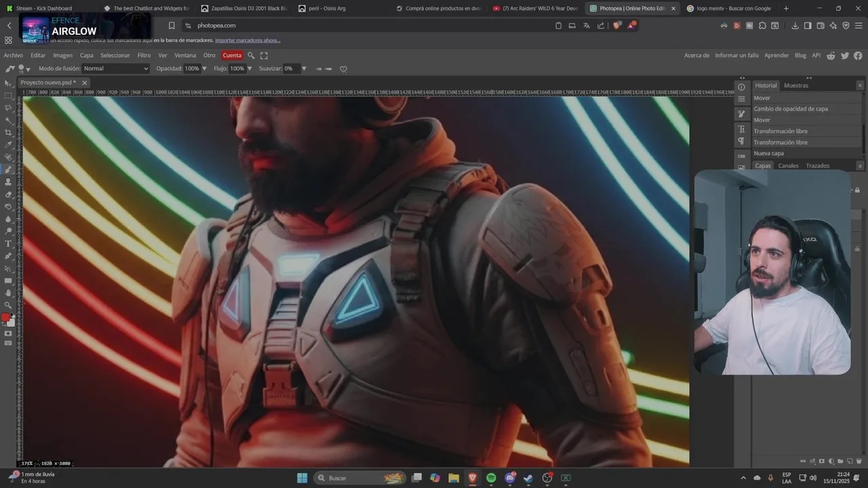Select the Brush tool in toolbar
This screenshot has width=868, height=488.
[x=8, y=169]
